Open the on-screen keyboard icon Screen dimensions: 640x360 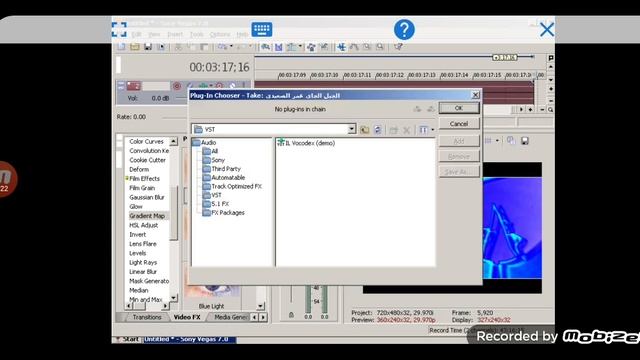click(x=262, y=29)
